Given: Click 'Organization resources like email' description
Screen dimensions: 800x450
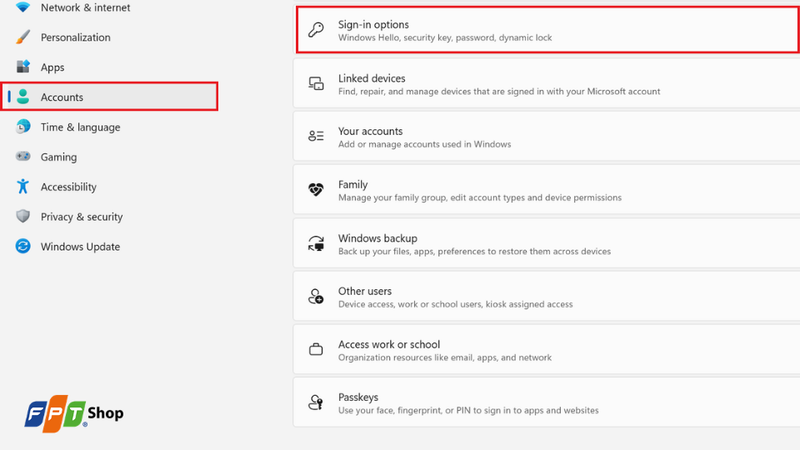Looking at the screenshot, I should coord(445,358).
